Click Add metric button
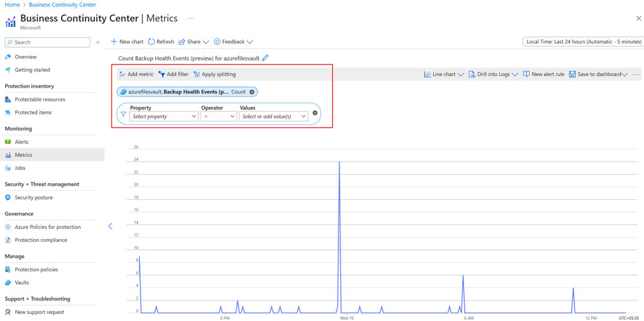644x321 pixels. point(136,74)
